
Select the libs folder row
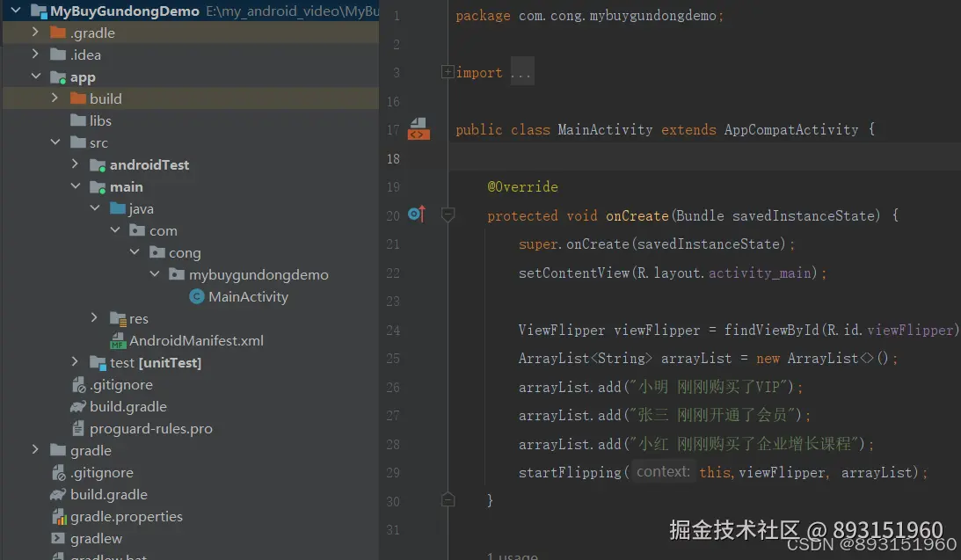tap(191, 120)
